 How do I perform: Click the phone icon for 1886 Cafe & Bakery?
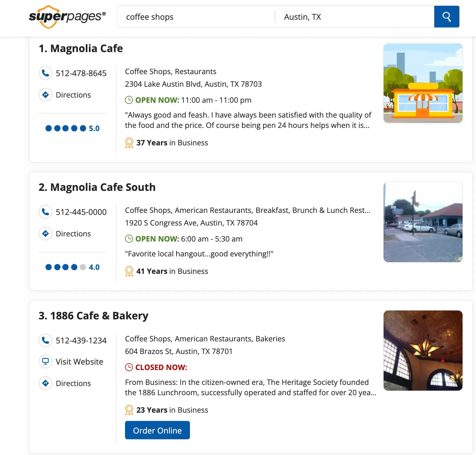click(45, 340)
